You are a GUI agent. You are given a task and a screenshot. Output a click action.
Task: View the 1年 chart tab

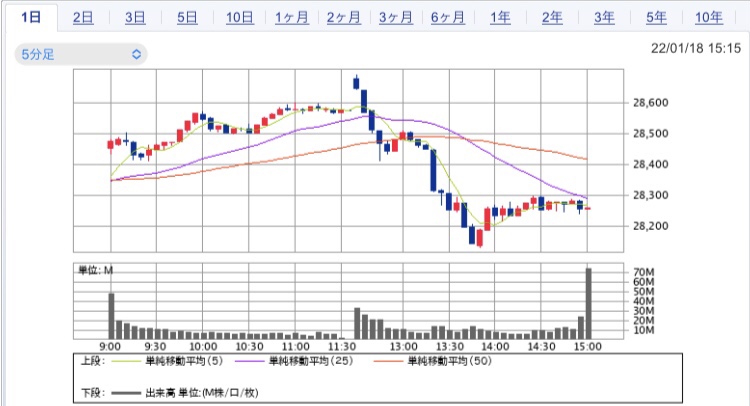(x=500, y=18)
